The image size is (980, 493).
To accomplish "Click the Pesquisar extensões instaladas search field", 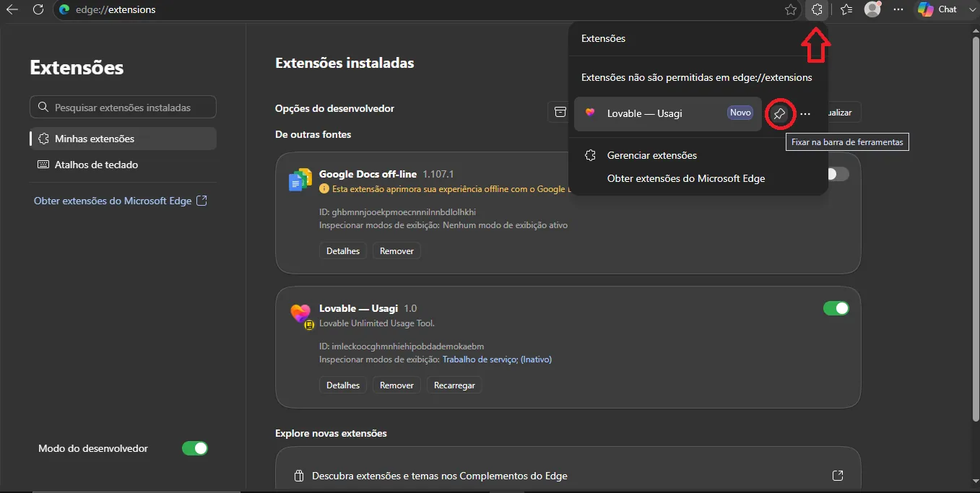I will click(123, 108).
